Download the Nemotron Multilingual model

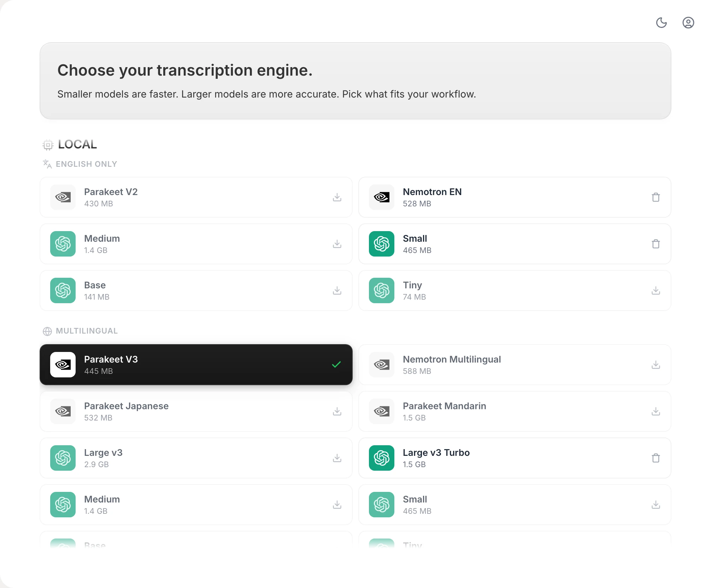tap(656, 365)
